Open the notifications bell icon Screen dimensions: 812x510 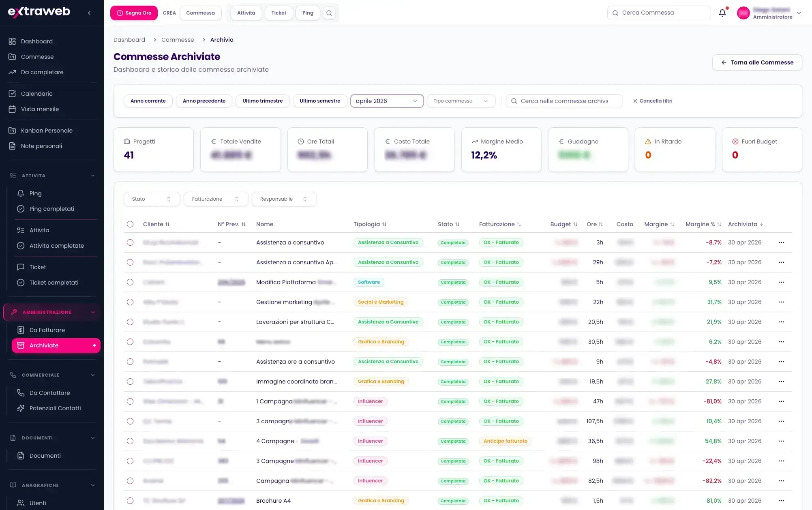pos(722,13)
